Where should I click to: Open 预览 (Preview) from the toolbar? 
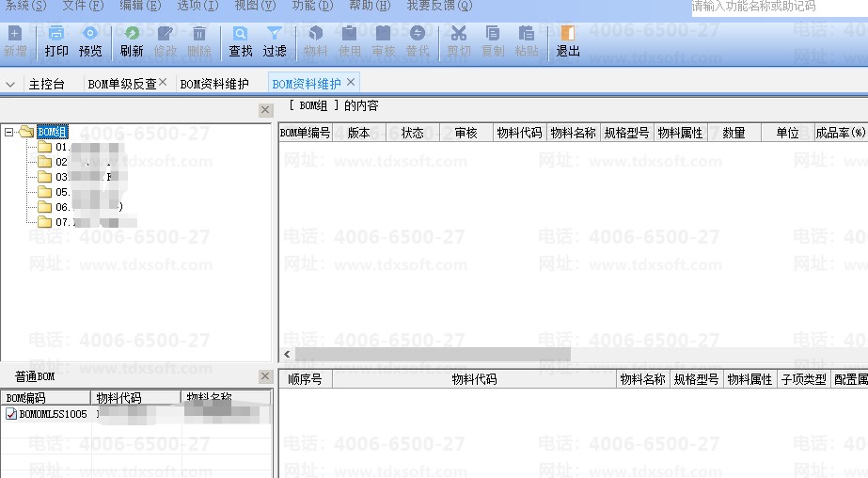[x=90, y=41]
